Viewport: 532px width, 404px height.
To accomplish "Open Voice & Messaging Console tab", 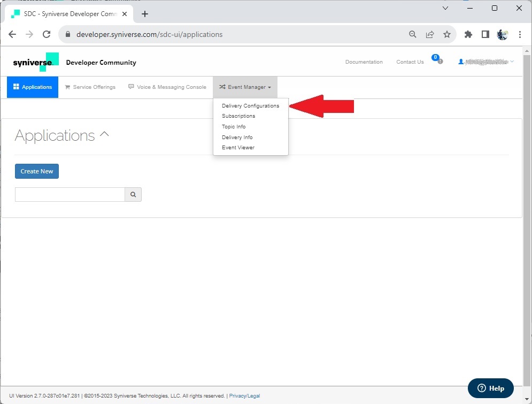I will [x=167, y=87].
